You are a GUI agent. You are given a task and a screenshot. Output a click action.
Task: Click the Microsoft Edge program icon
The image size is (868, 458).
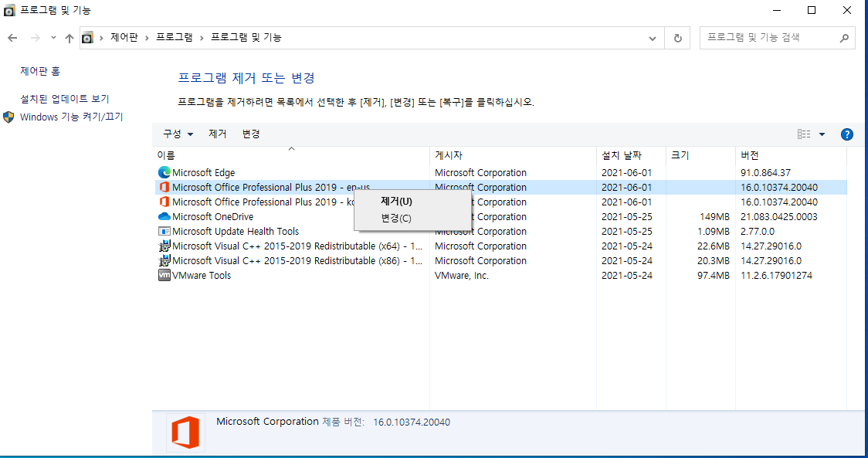click(x=164, y=173)
